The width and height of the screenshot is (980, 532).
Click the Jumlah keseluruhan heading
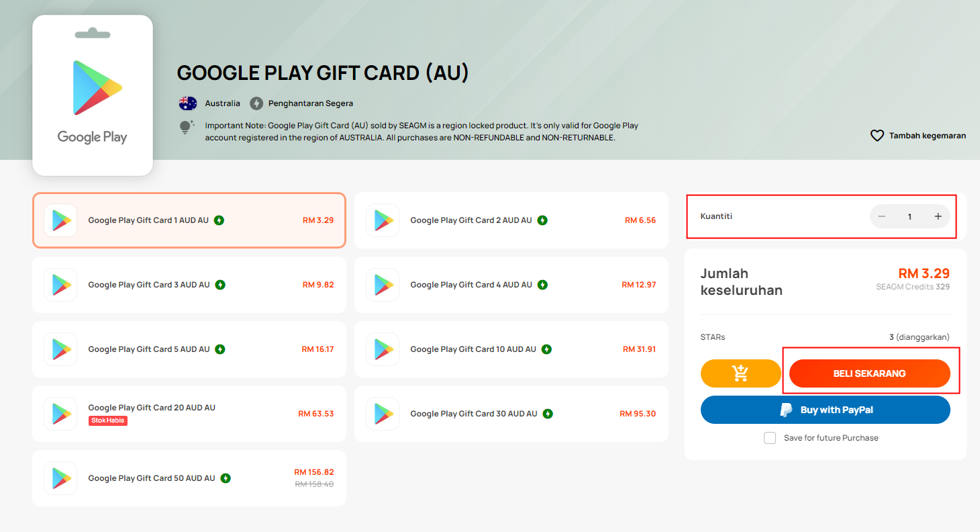[x=742, y=282]
